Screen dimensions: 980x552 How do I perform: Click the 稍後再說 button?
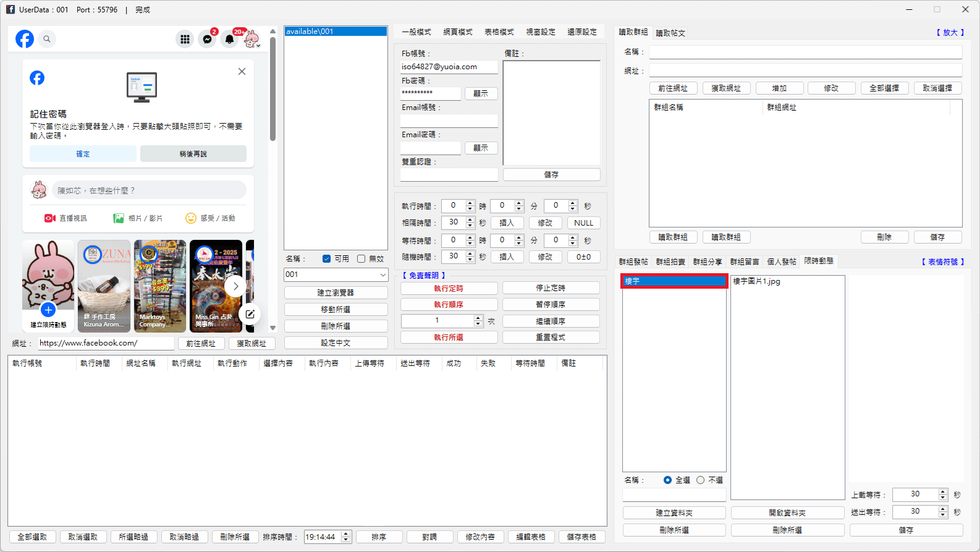(193, 154)
